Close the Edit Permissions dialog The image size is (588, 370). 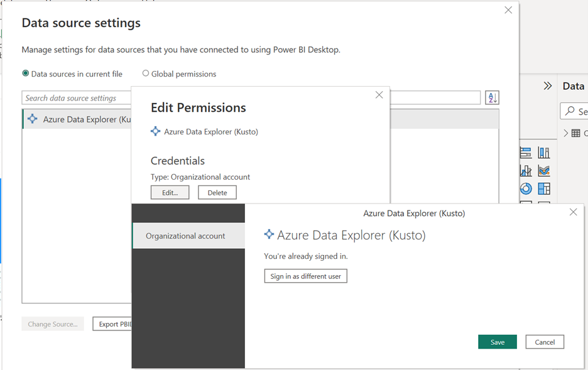tap(379, 95)
